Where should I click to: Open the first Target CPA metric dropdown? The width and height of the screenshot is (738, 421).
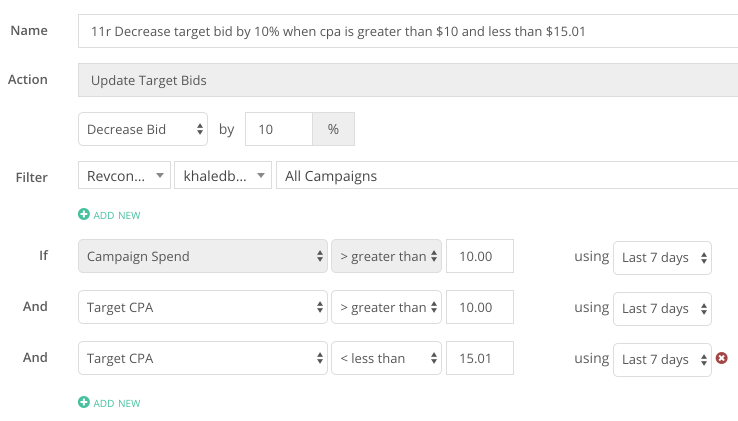coord(203,307)
